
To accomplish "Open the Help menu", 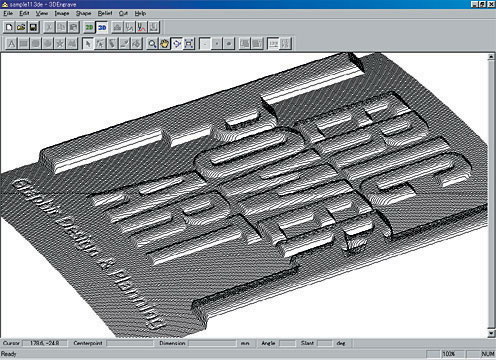I will pos(140,13).
